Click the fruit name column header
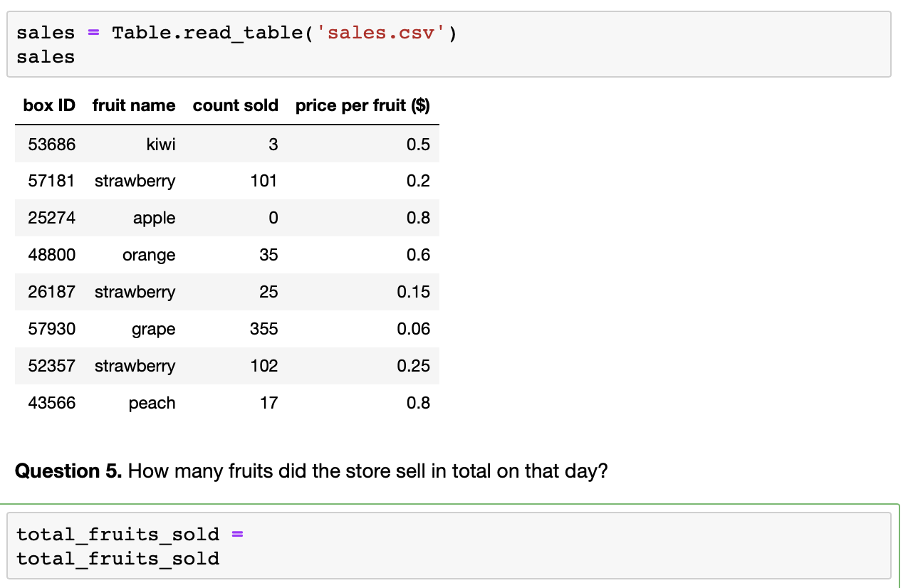This screenshot has height=588, width=913. (134, 105)
